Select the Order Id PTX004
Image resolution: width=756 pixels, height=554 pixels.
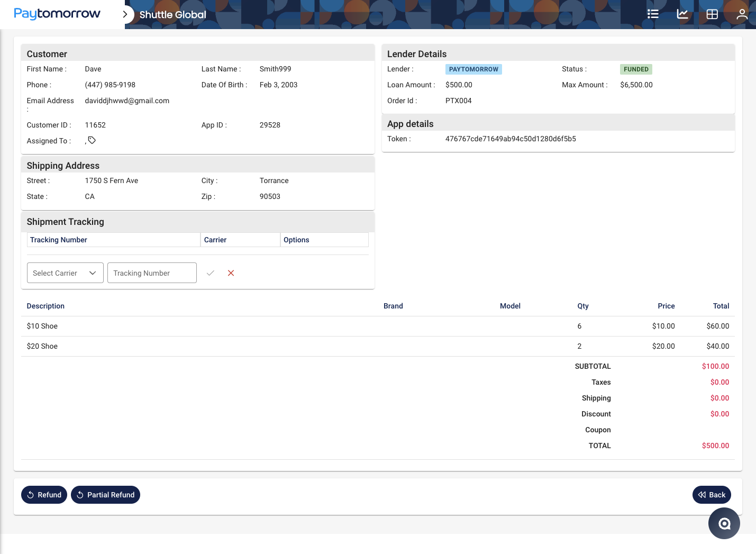coord(458,101)
